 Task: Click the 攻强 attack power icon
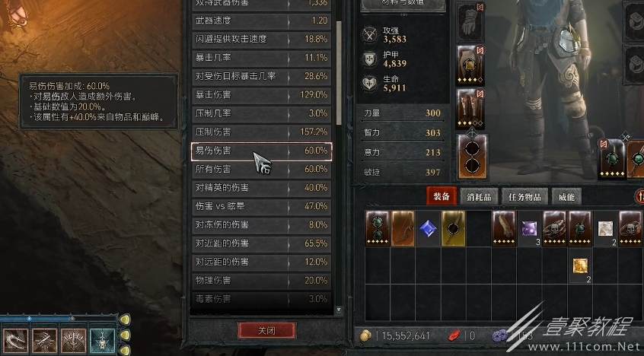tap(369, 35)
